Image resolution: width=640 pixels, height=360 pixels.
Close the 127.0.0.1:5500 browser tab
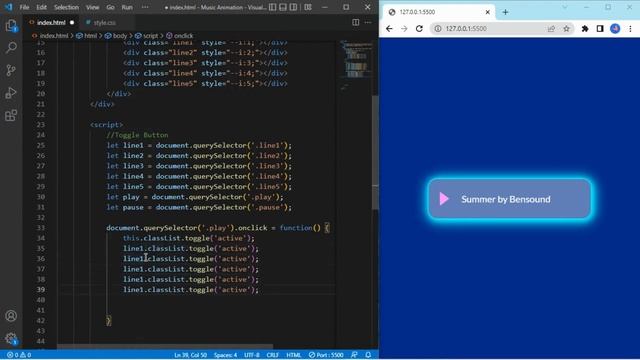click(x=487, y=12)
